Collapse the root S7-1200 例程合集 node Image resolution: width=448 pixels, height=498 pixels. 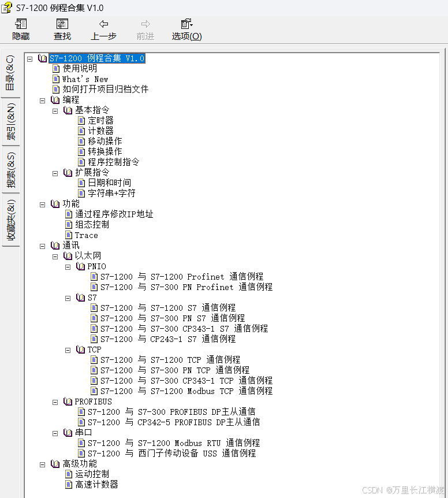(30, 59)
